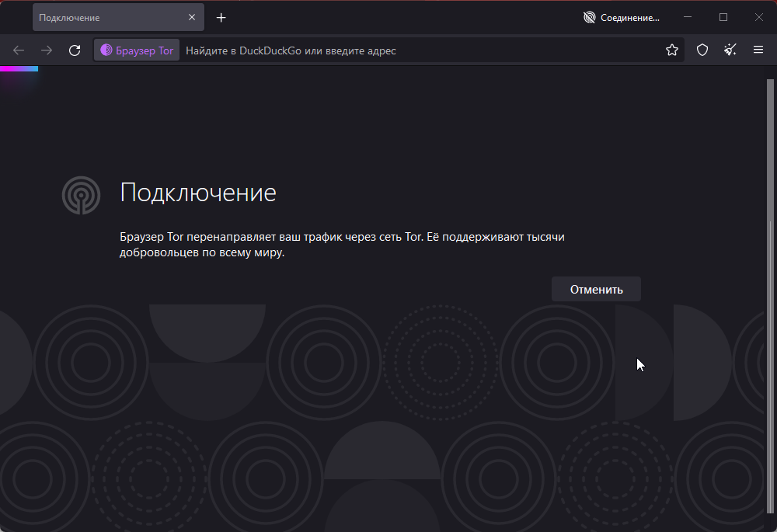The height and width of the screenshot is (532, 777).
Task: Close the Tor Browser window
Action: click(758, 17)
